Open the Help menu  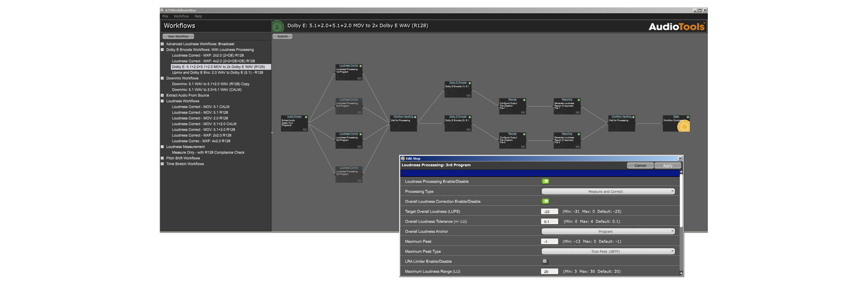click(198, 16)
